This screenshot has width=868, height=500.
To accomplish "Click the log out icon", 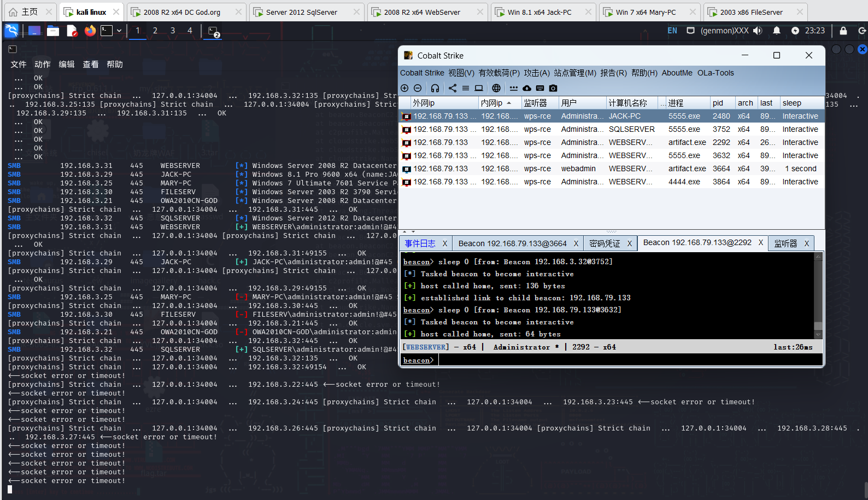I will (x=862, y=31).
